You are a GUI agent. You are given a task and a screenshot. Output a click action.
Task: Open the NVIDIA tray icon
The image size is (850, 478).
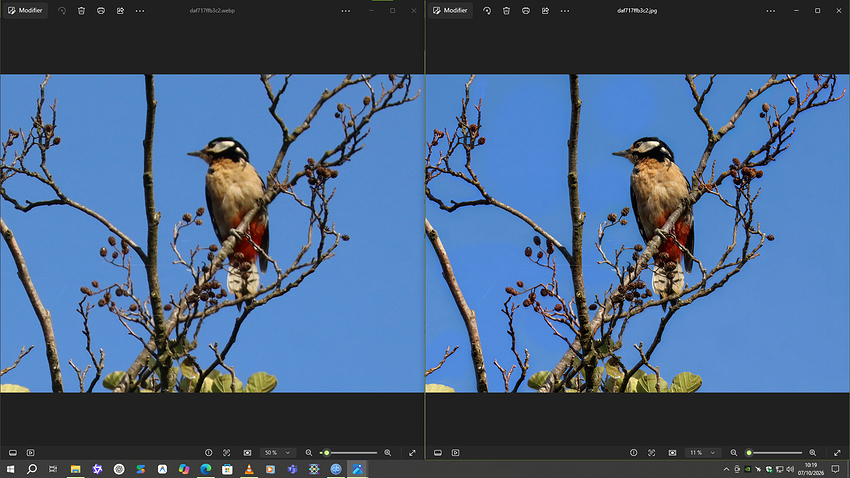coord(748,469)
